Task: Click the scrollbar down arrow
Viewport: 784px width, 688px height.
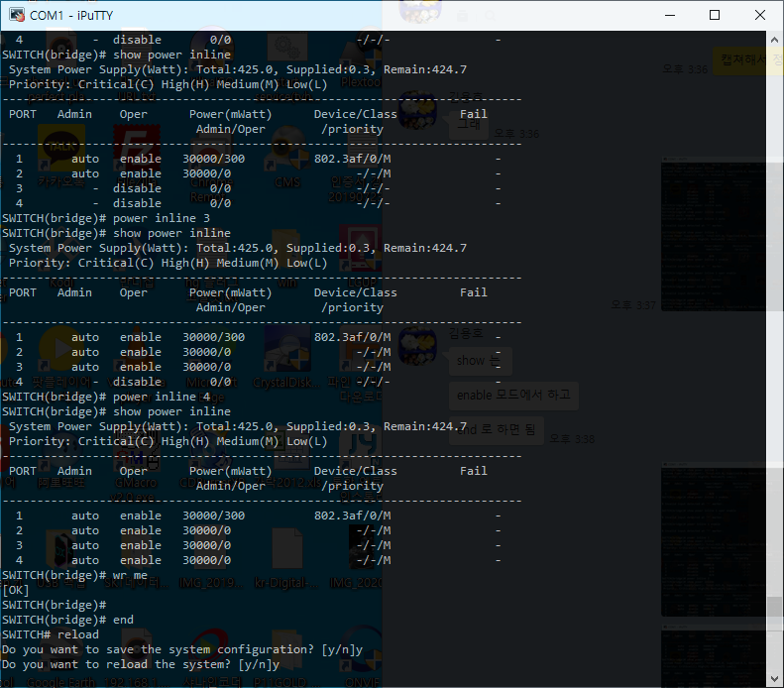Action: click(x=774, y=679)
